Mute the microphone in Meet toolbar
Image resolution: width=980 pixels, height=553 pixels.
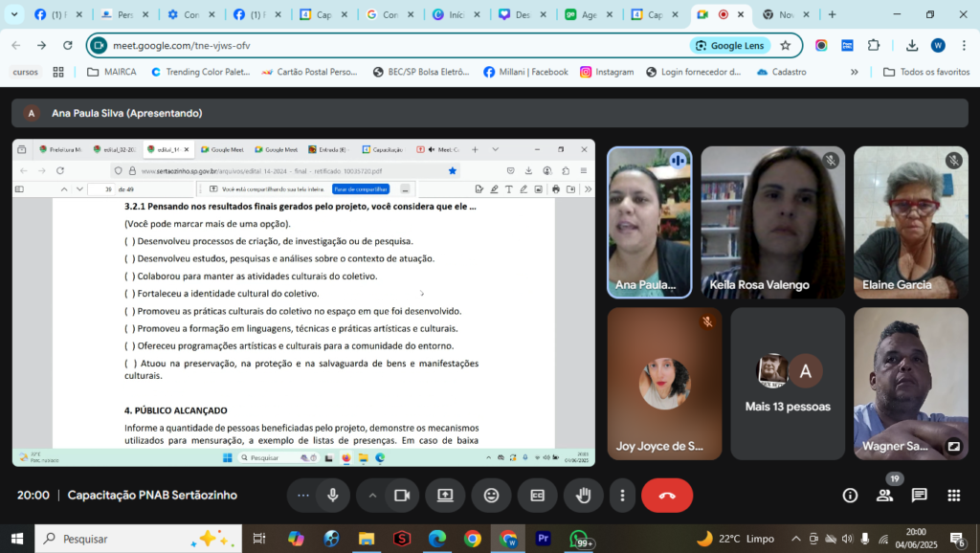click(x=333, y=495)
